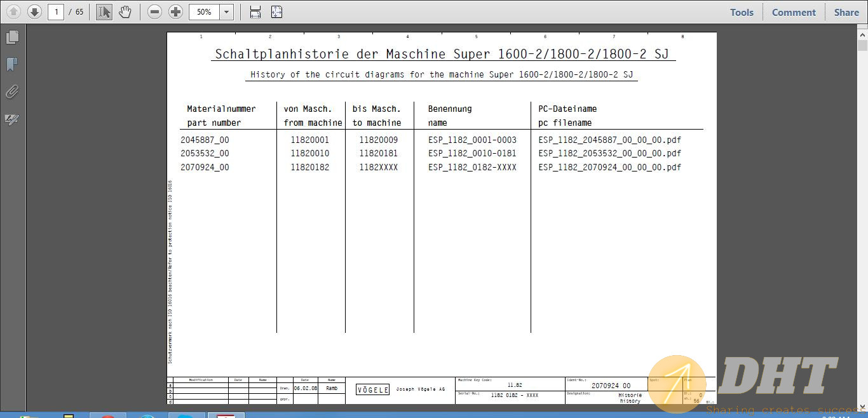Select the text selection cursor tool

[x=104, y=11]
